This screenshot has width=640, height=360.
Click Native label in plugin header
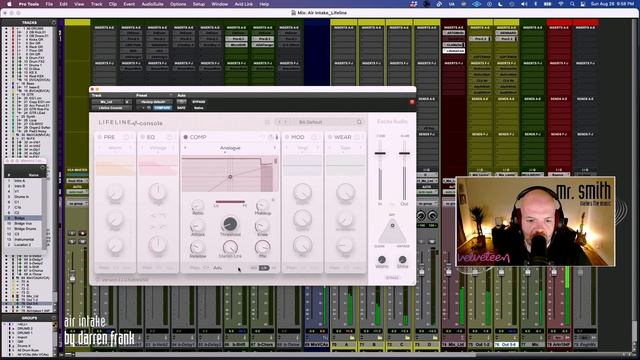pyautogui.click(x=199, y=108)
